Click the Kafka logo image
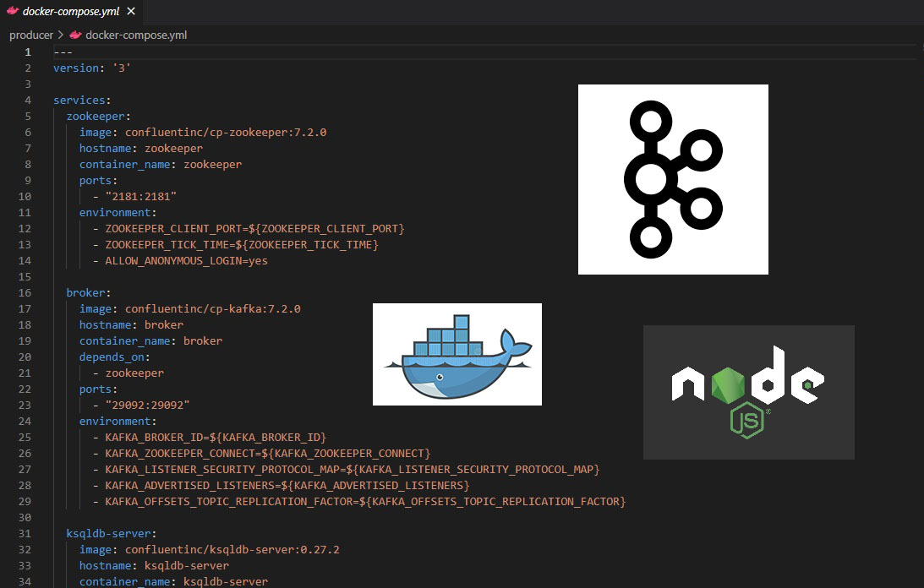924x588 pixels. click(673, 179)
